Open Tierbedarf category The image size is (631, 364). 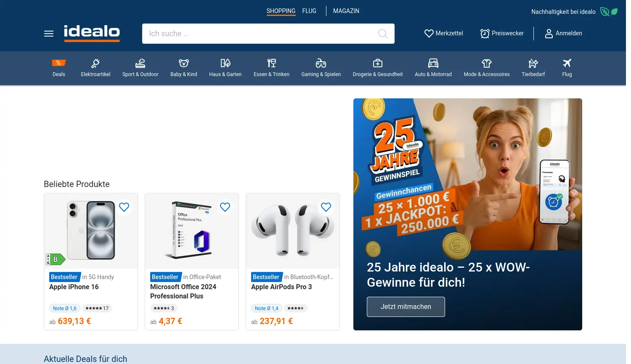pyautogui.click(x=533, y=68)
